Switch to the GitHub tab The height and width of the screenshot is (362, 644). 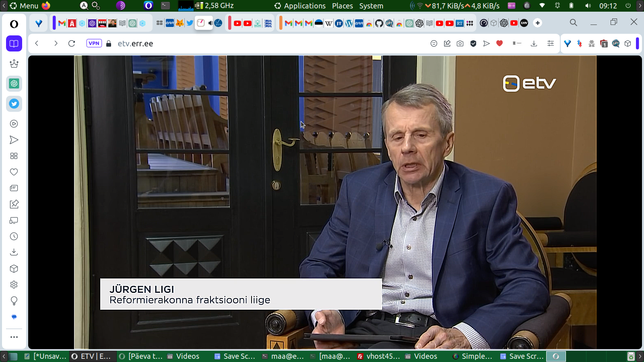click(x=379, y=23)
